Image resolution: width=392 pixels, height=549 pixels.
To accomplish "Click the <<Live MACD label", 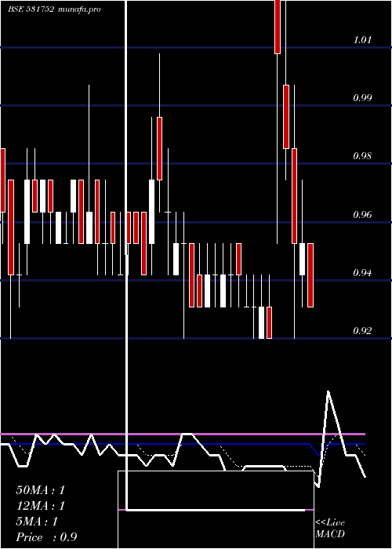I will [x=330, y=529].
